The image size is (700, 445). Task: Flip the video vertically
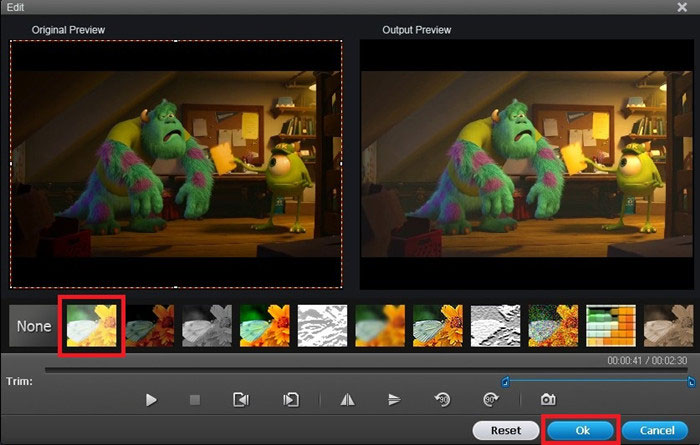coord(394,399)
